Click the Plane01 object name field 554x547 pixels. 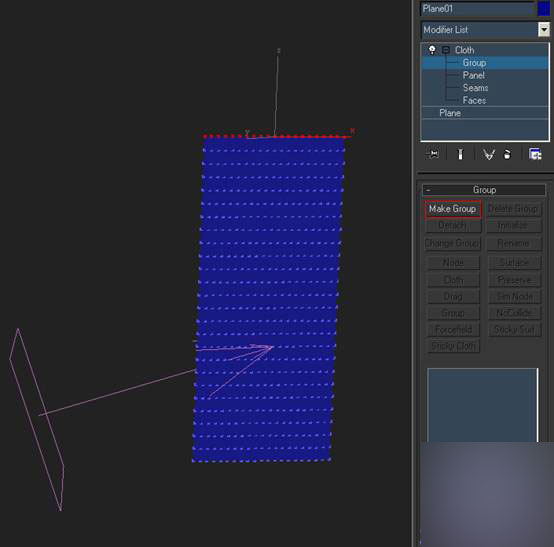(x=477, y=8)
